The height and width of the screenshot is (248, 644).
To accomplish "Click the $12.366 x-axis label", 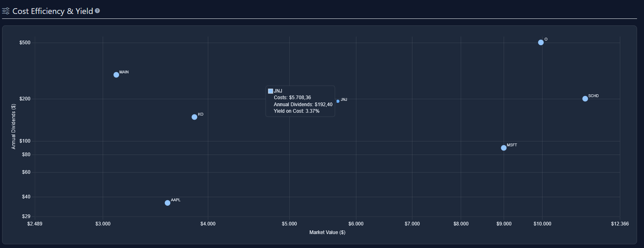I will click(620, 224).
